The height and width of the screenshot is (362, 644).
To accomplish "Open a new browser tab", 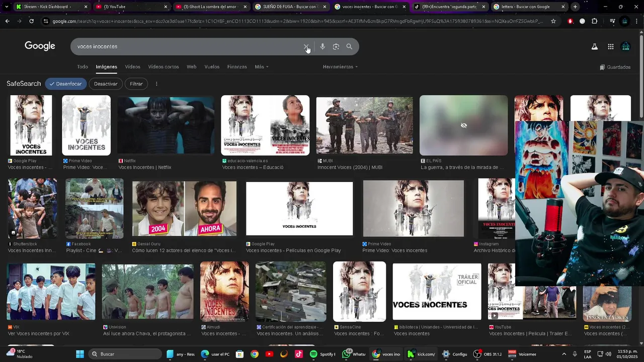I will pos(575,7).
